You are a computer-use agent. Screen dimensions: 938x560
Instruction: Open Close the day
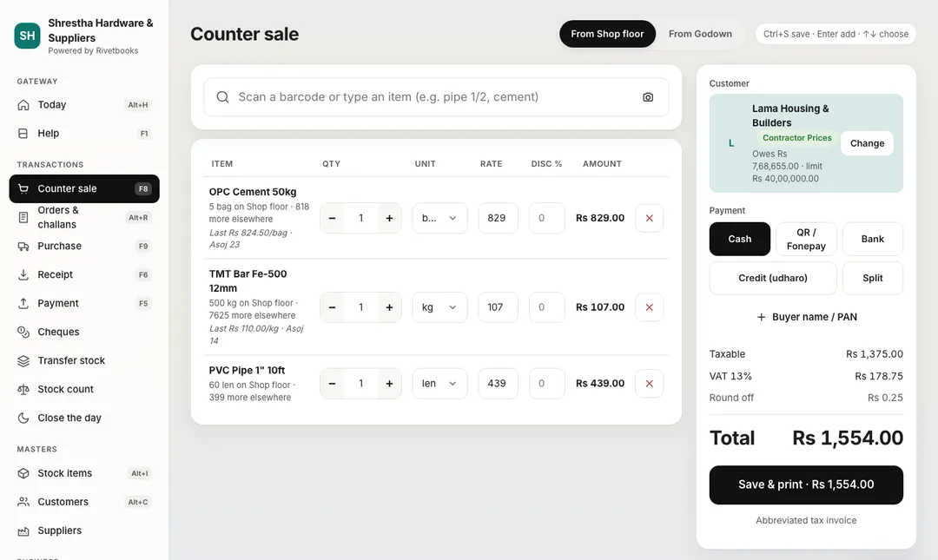[84, 418]
